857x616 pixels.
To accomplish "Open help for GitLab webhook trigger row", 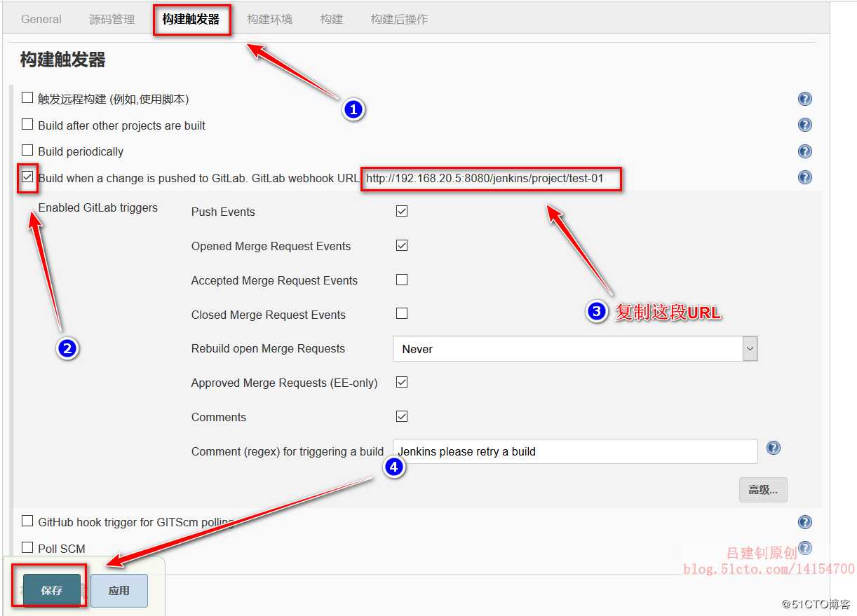I will [x=805, y=177].
